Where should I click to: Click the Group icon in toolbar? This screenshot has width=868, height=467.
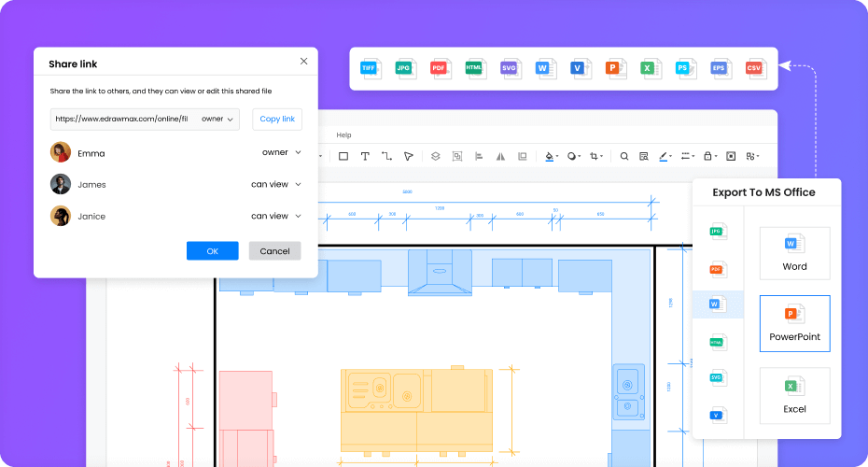(457, 156)
